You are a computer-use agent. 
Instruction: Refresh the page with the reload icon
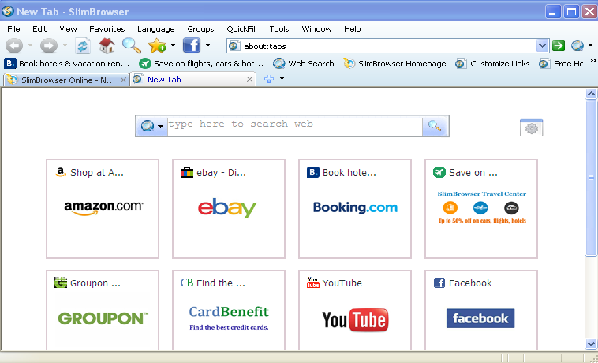[83, 46]
